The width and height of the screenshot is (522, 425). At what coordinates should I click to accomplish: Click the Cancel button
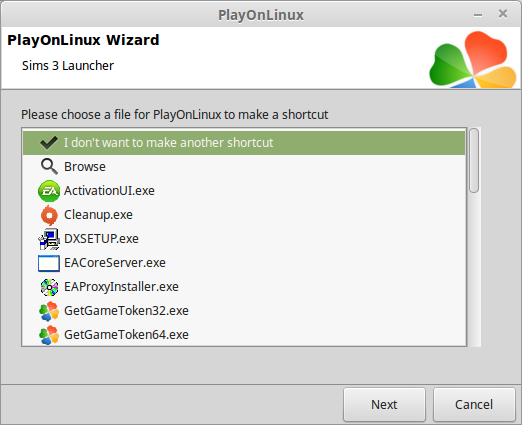click(x=474, y=405)
